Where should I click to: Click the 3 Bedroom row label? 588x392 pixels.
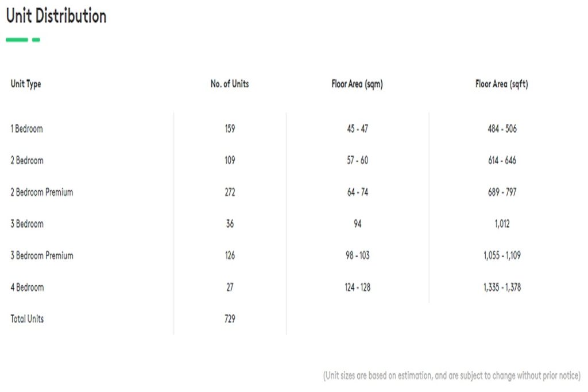(x=27, y=224)
